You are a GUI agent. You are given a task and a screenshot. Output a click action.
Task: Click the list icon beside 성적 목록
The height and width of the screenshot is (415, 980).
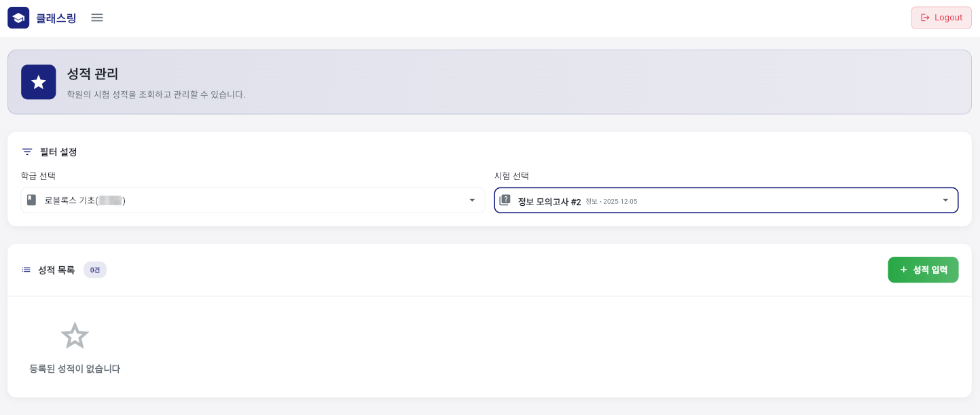(26, 270)
